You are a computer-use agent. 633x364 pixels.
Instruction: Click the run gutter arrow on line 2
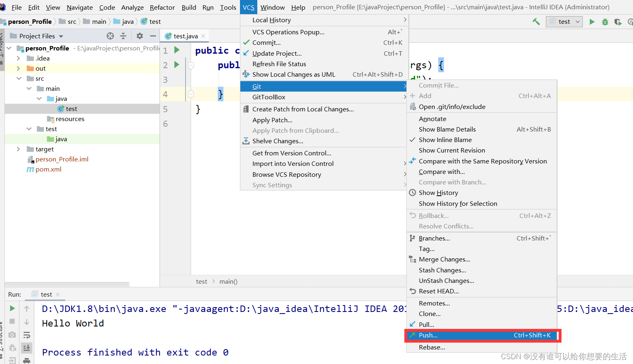[177, 65]
